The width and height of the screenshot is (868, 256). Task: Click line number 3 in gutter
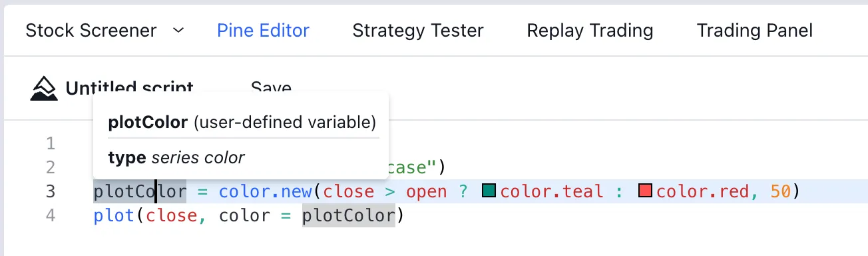51,192
